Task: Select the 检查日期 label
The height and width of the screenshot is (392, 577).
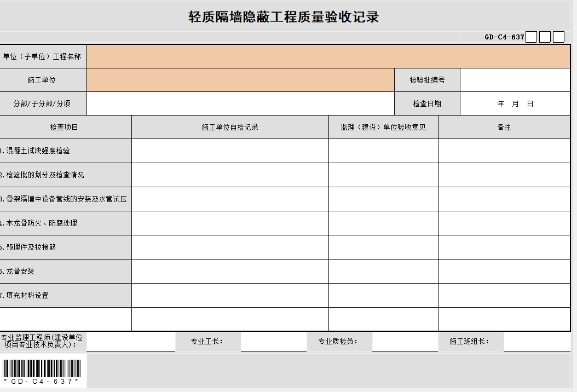Action: point(427,103)
